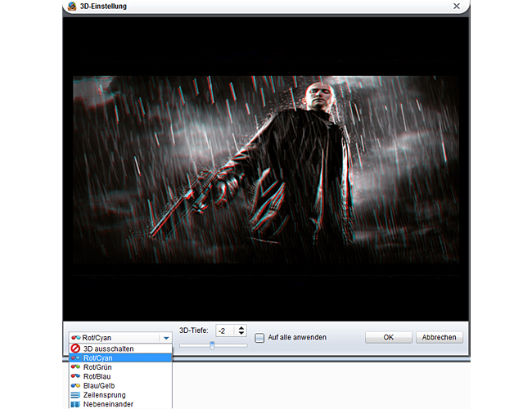Image resolution: width=532 pixels, height=409 pixels.
Task: Choose Rot/Cyan from the dropdown list
Action: (120, 357)
